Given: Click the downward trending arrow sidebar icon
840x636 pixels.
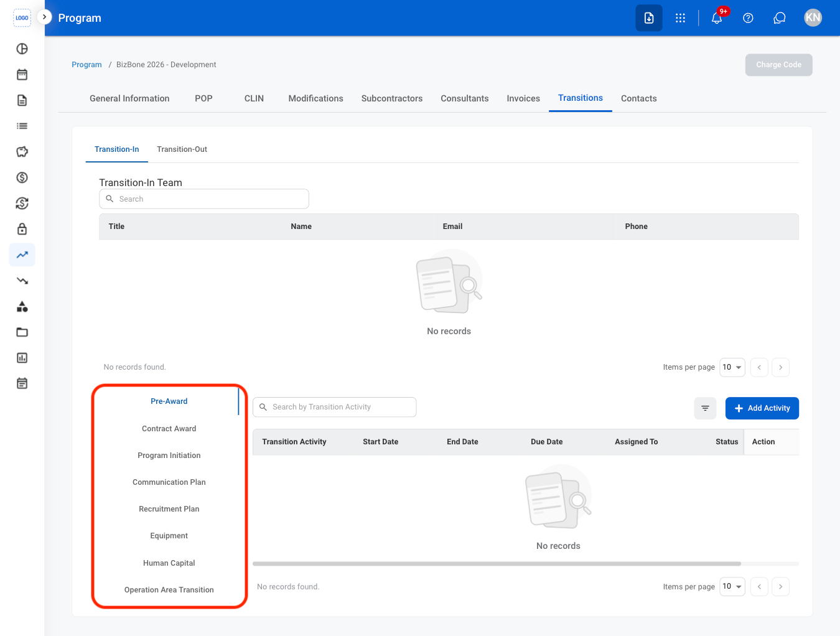Looking at the screenshot, I should coord(22,281).
